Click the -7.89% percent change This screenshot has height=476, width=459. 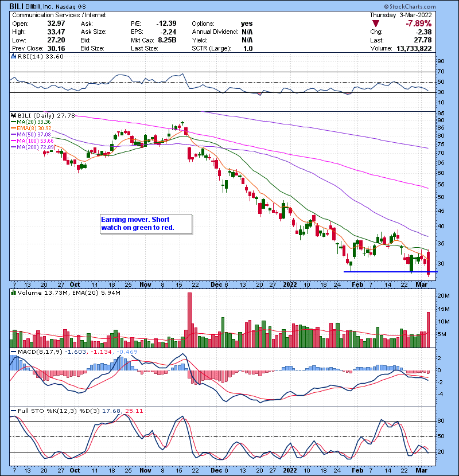[x=419, y=24]
